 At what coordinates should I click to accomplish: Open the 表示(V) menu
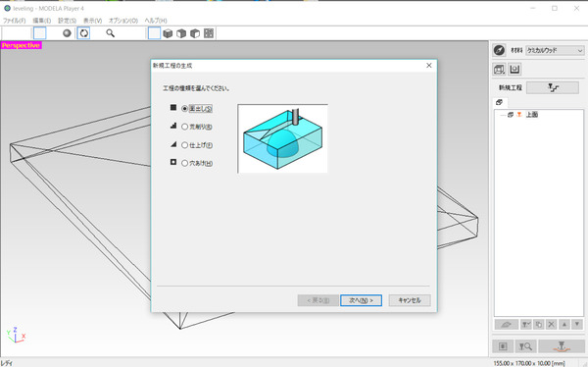tap(92, 21)
